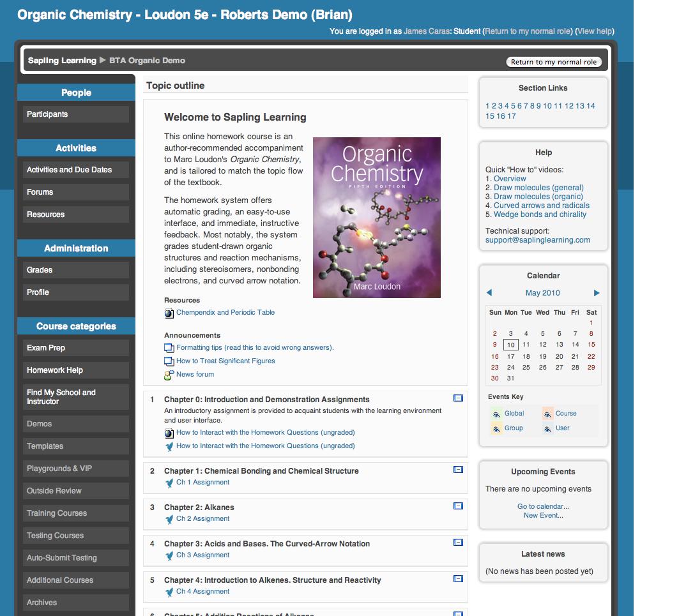
Task: Click the May 2010 calendar month link
Action: tap(542, 293)
